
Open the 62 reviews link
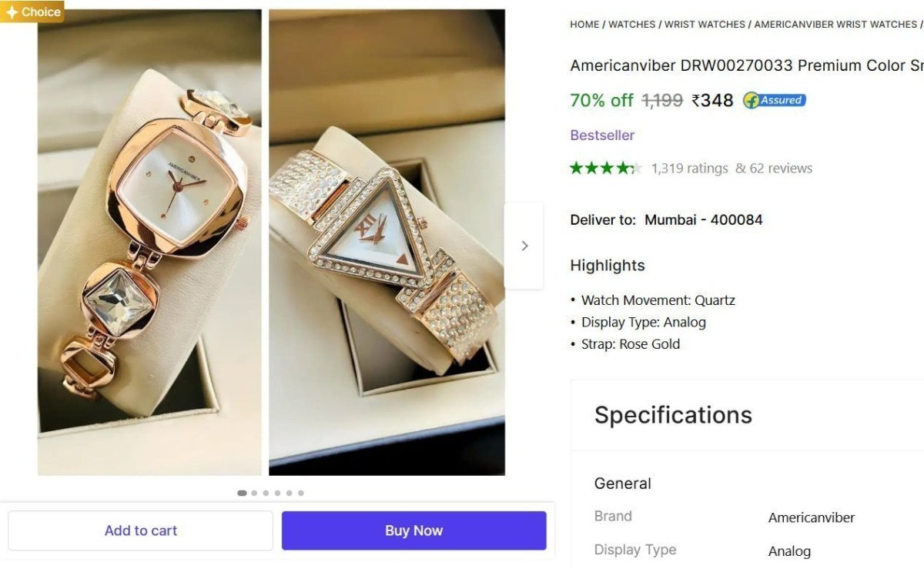(x=779, y=168)
